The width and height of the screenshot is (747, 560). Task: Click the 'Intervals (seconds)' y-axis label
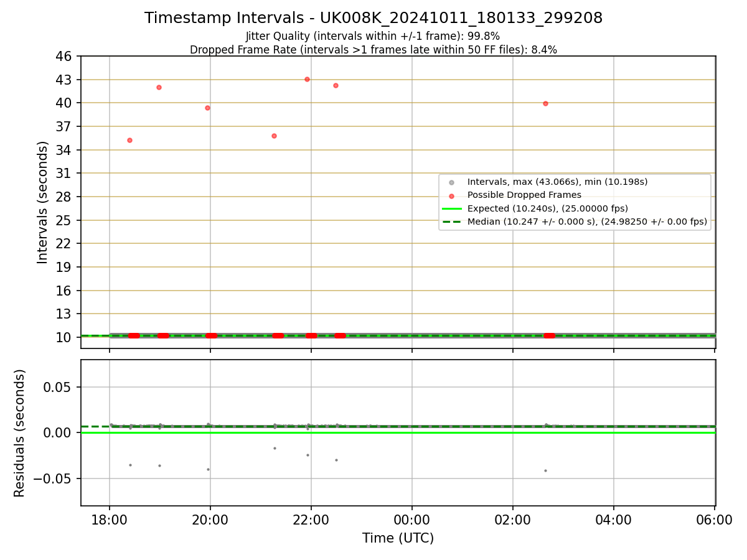42,202
